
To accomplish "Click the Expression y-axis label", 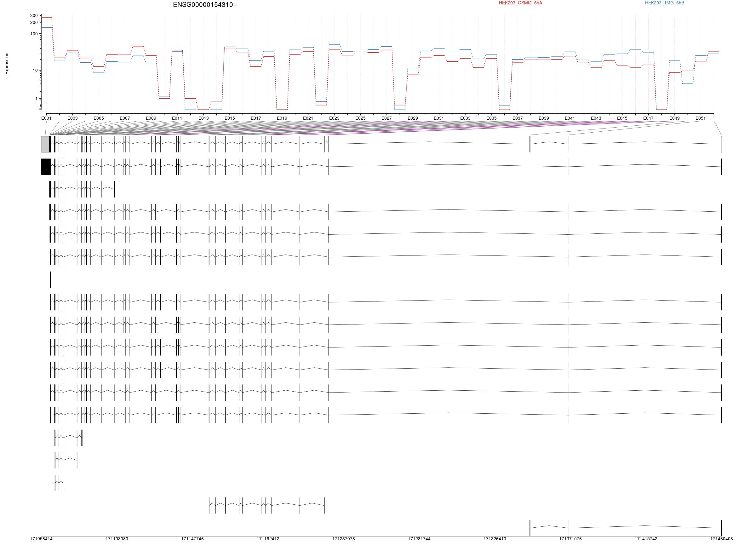I will (x=7, y=64).
